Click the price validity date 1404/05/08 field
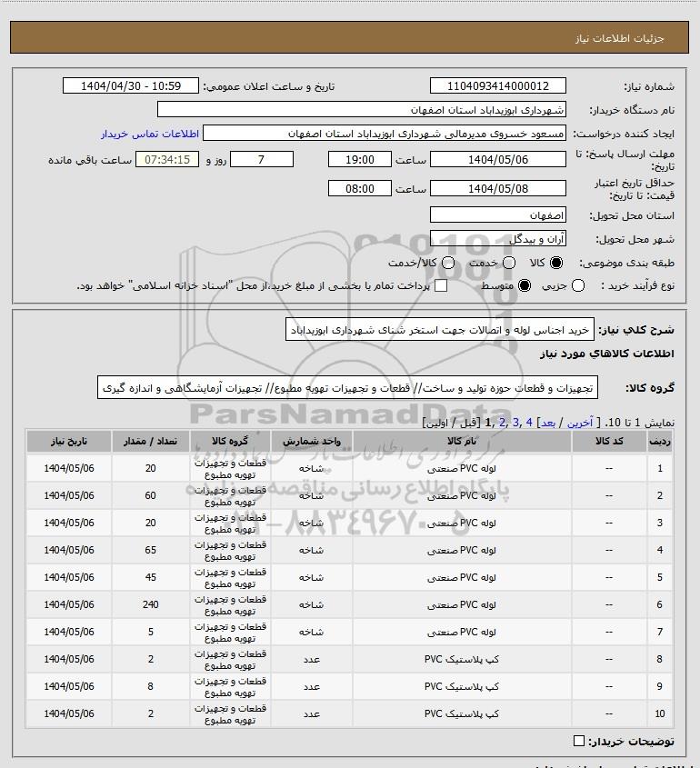 [497, 188]
